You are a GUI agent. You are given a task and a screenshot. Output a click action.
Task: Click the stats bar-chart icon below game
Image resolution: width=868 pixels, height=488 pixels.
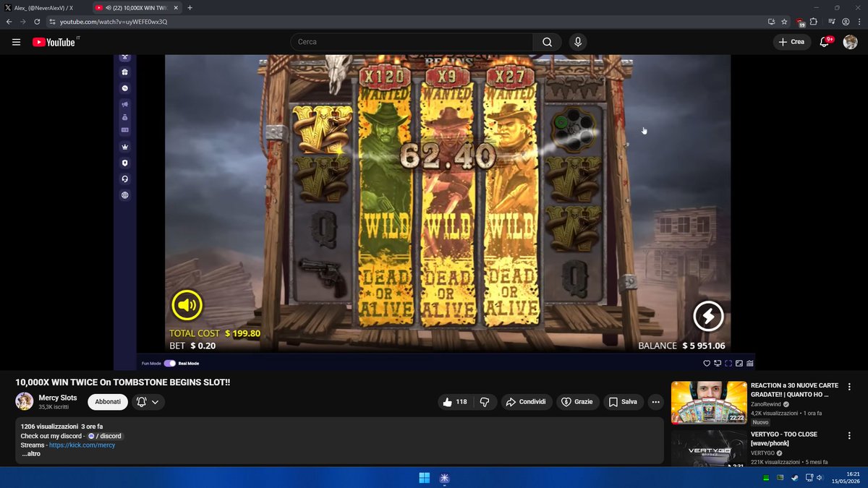coord(750,363)
